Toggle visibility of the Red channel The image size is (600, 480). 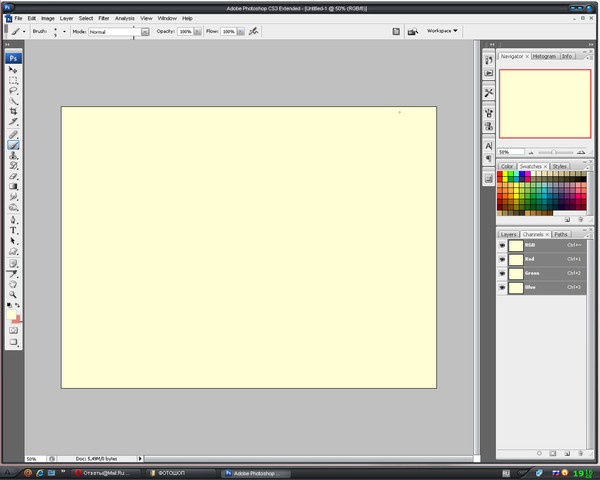pyautogui.click(x=502, y=260)
